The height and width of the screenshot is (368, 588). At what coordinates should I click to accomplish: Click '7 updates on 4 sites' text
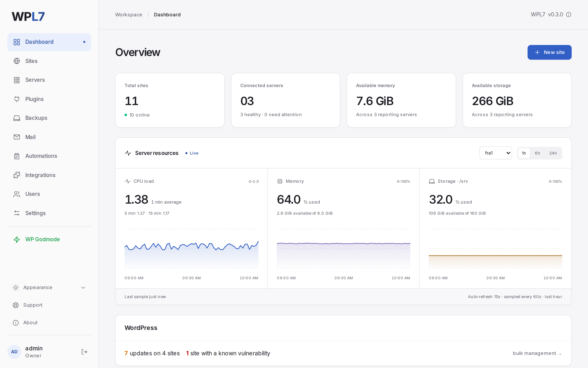[x=152, y=353]
